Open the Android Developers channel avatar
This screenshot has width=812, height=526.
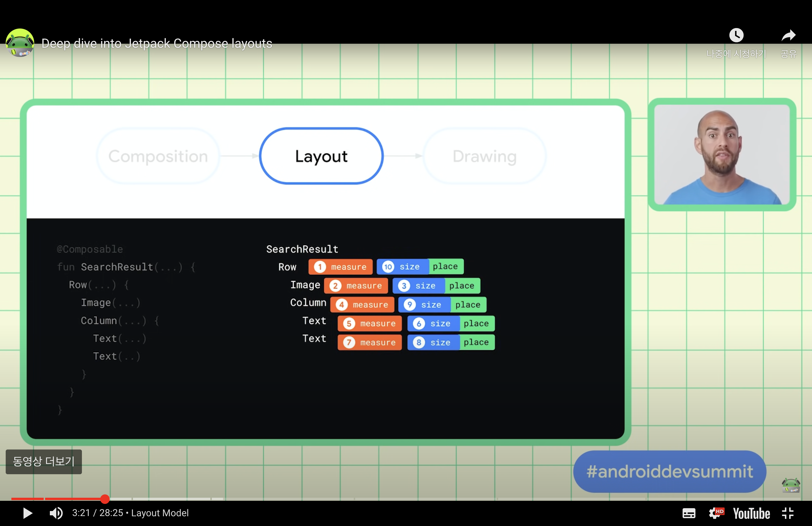pos(20,43)
